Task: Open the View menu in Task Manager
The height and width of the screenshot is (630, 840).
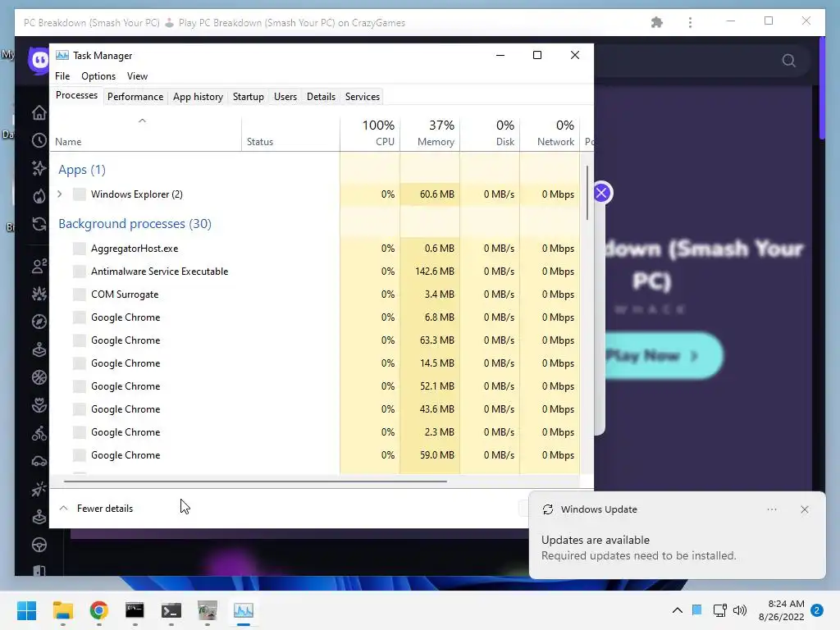Action: [x=137, y=76]
